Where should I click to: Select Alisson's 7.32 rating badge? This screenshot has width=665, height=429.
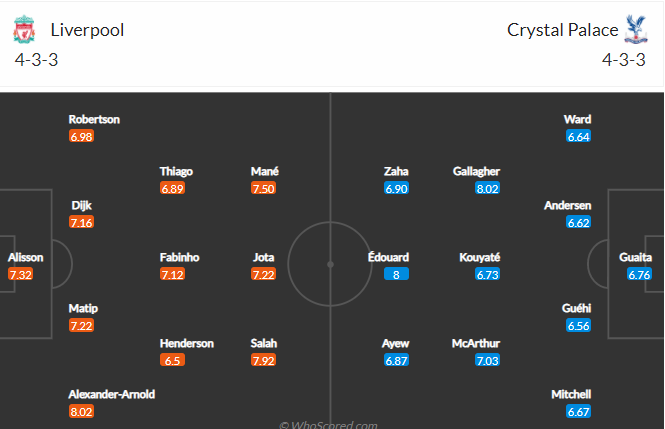tap(20, 274)
